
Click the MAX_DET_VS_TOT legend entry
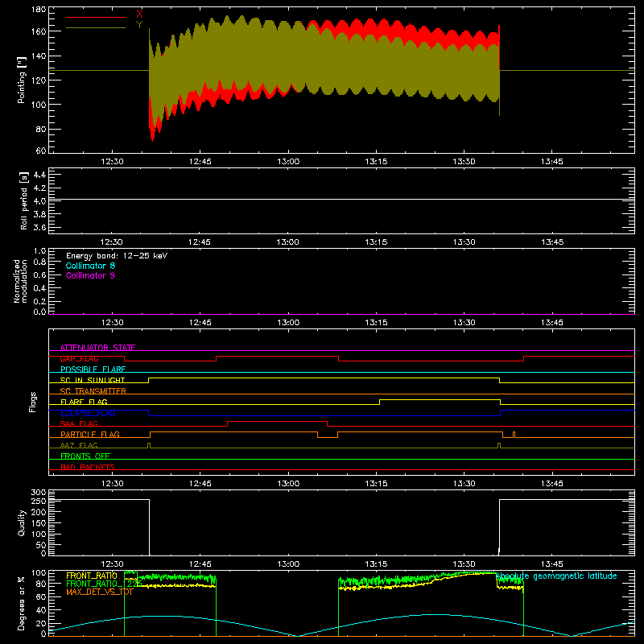[100, 592]
